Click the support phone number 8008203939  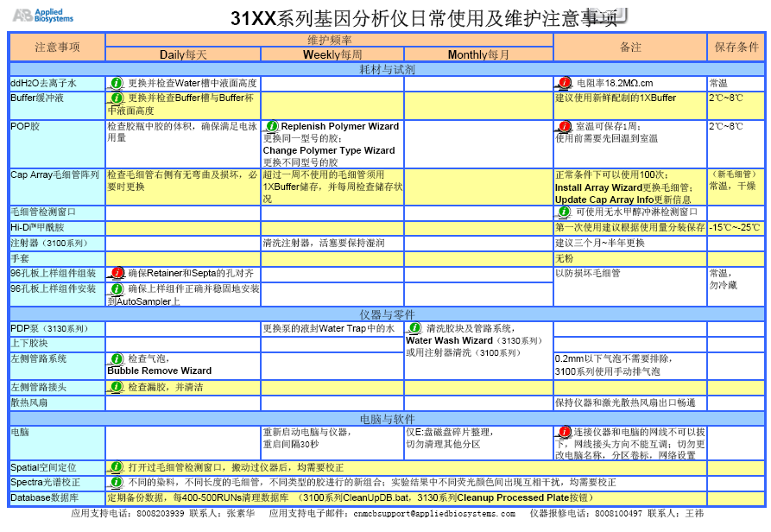tap(161, 513)
